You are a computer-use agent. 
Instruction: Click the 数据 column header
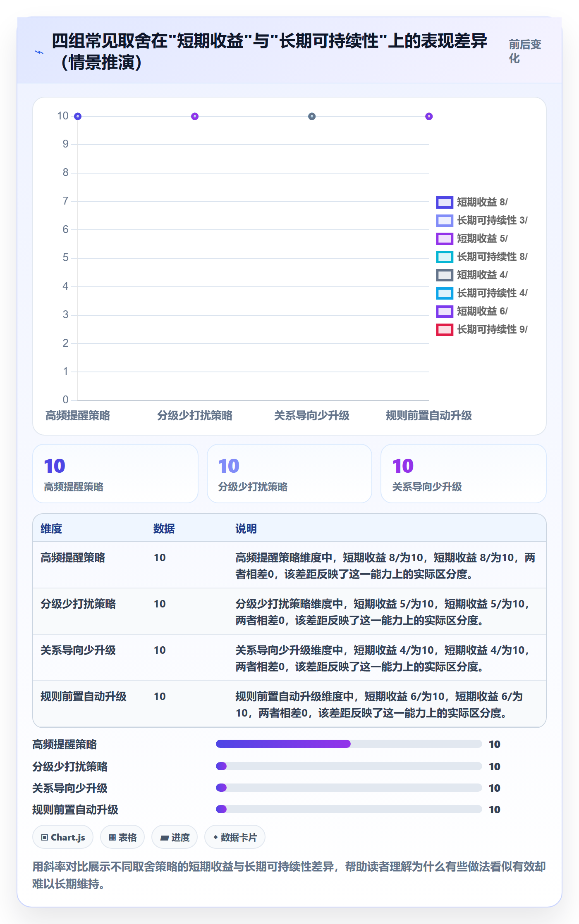[x=164, y=529]
